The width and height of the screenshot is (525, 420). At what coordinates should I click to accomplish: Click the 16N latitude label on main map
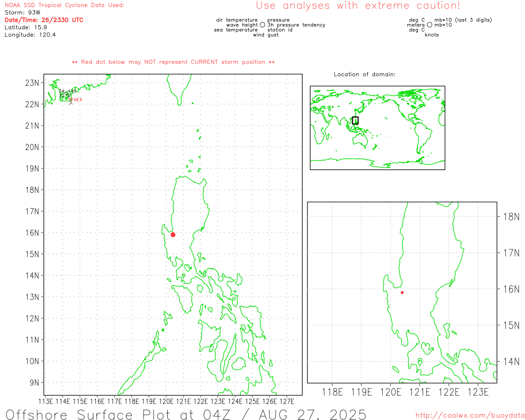[x=32, y=233]
